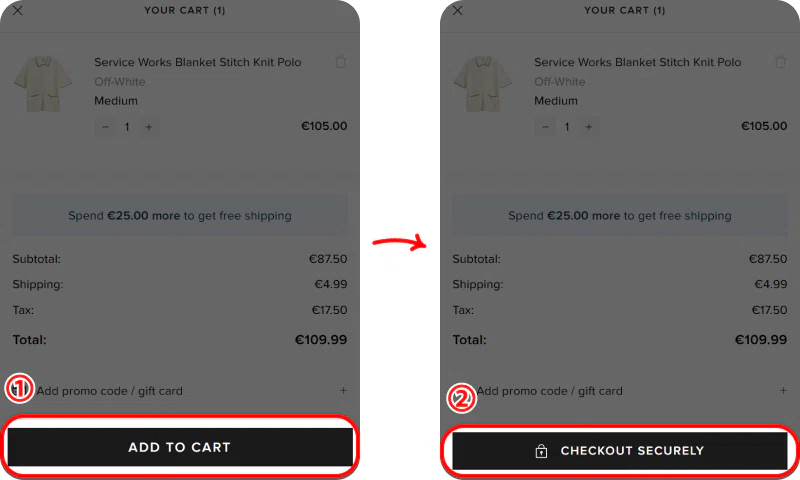
Task: Close the cart panel containing Add to Cart
Action: click(18, 10)
